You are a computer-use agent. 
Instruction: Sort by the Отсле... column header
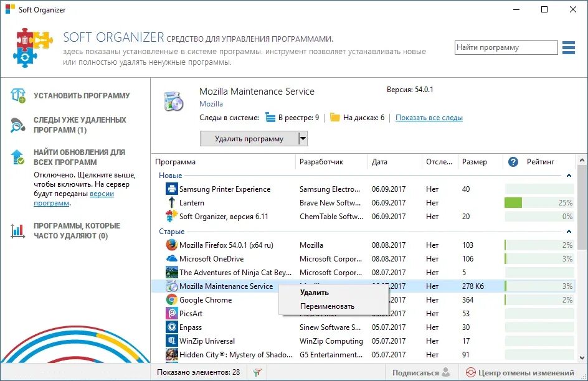tap(440, 162)
